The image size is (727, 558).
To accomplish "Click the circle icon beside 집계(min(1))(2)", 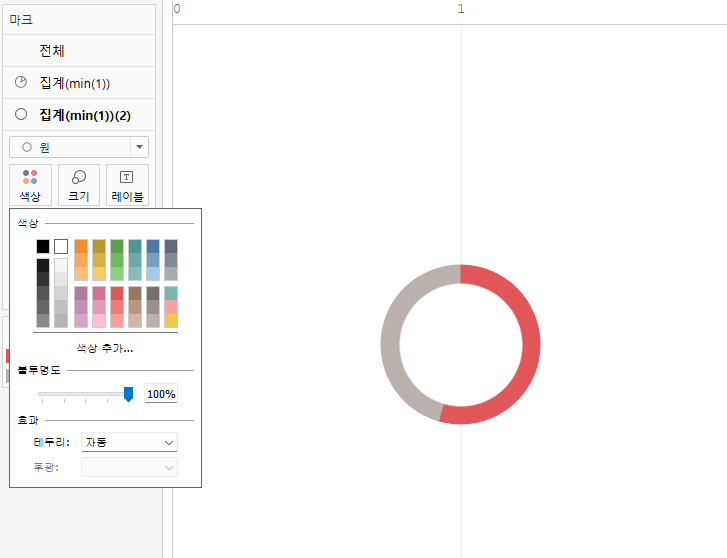I will tap(21, 114).
